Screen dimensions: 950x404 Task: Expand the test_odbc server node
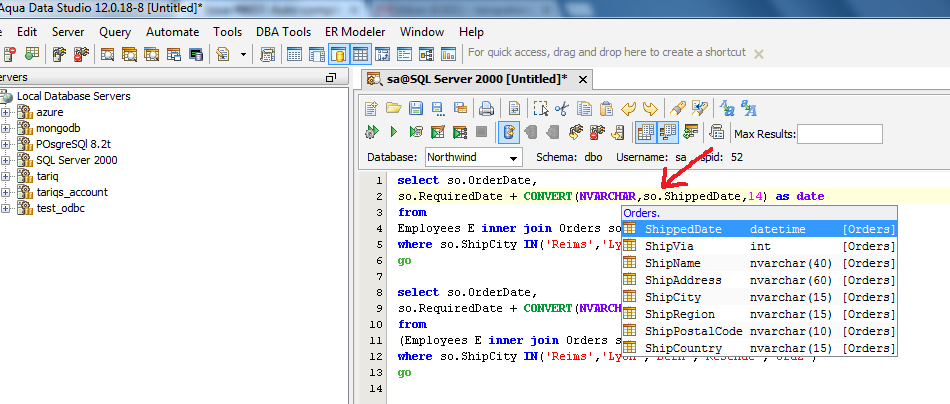point(5,208)
